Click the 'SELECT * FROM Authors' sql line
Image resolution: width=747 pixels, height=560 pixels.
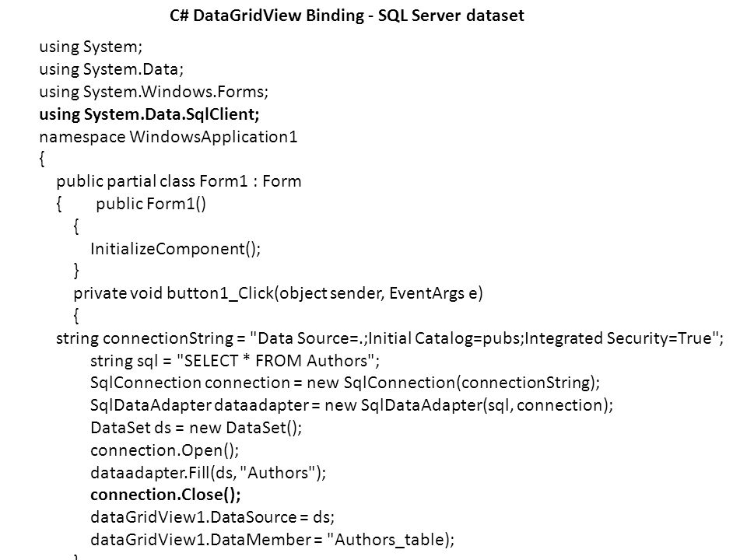[x=235, y=361]
